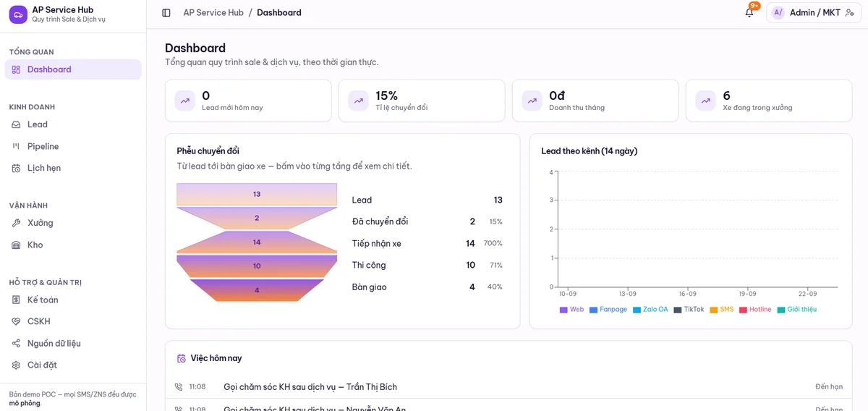
Task: Click the Kế toán receipt icon
Action: pyautogui.click(x=16, y=300)
